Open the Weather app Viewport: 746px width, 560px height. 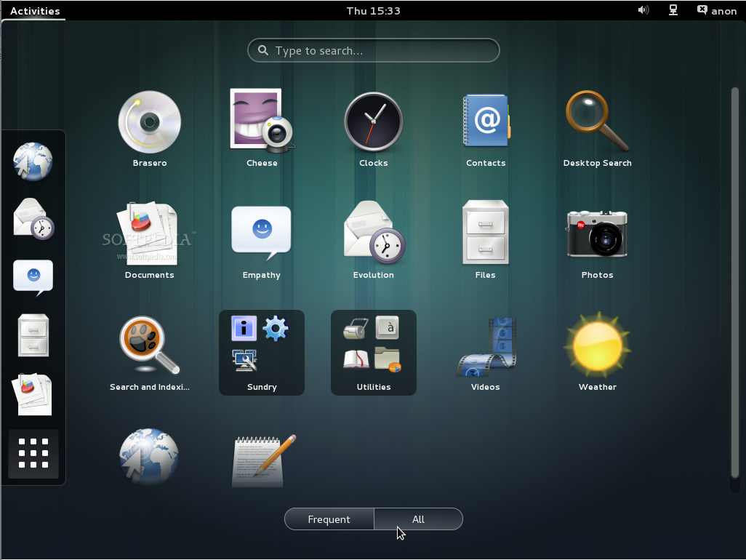point(598,353)
